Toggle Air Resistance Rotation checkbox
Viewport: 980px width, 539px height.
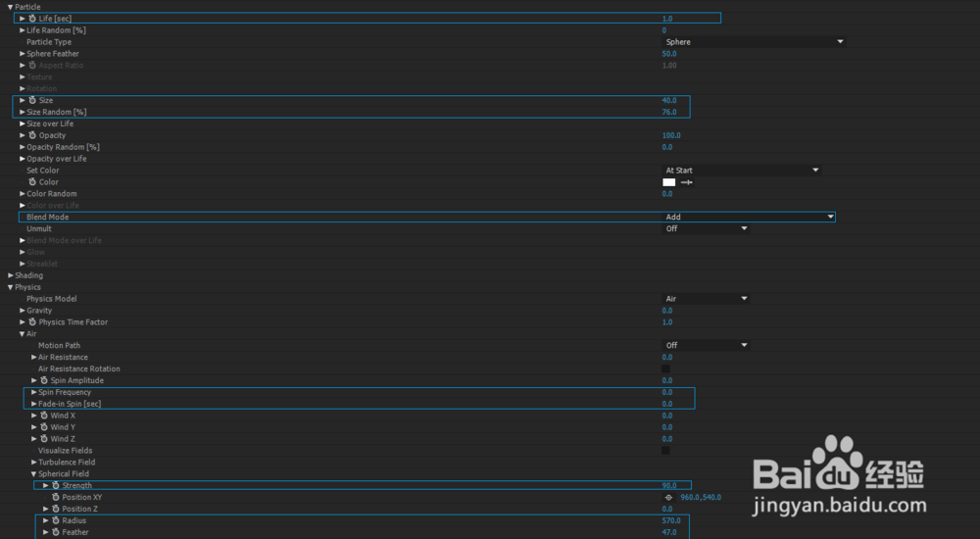click(x=665, y=368)
